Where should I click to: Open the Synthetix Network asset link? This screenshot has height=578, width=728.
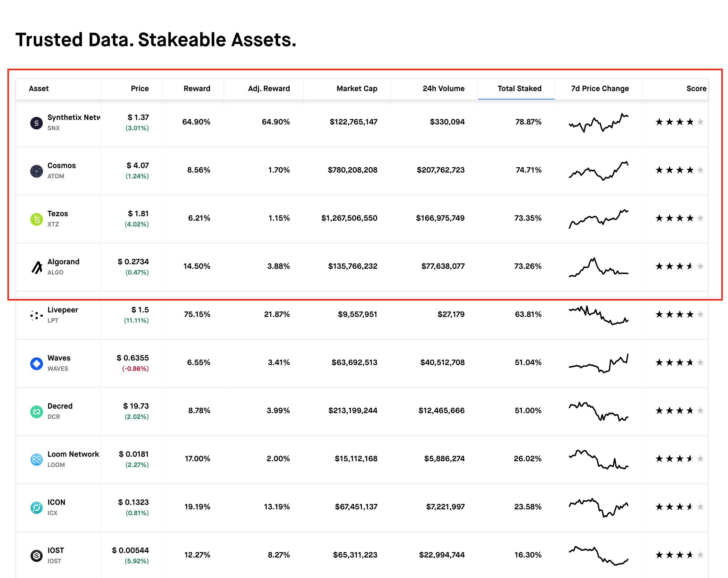pos(74,117)
